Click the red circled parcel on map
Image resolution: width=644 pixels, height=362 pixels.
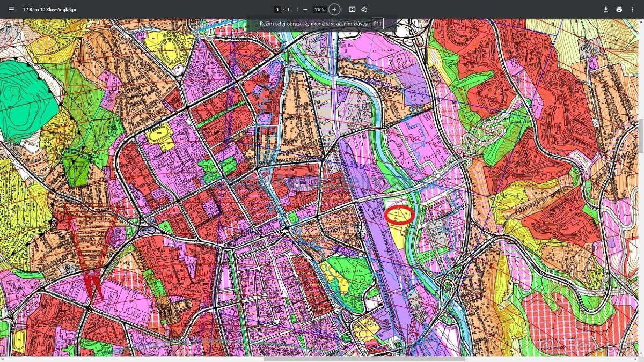400,215
